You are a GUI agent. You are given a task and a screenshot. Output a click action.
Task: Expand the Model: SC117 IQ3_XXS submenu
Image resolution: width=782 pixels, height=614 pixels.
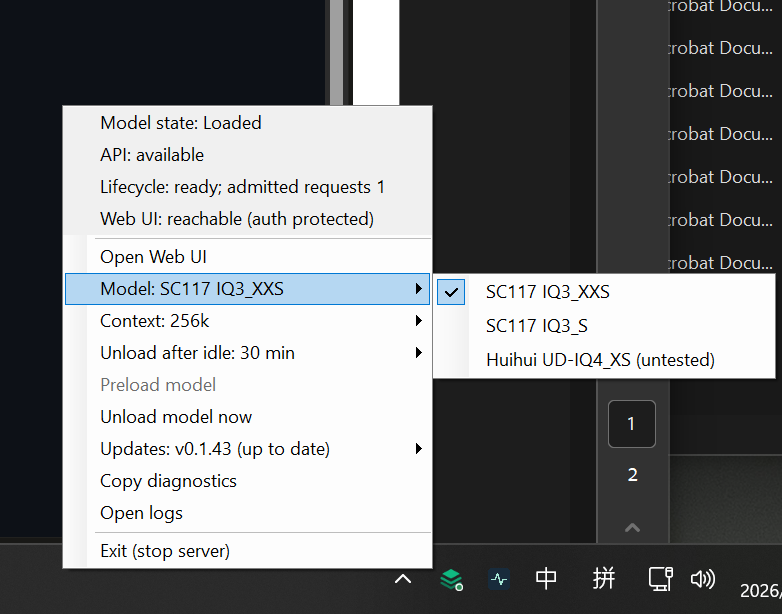pyautogui.click(x=247, y=289)
